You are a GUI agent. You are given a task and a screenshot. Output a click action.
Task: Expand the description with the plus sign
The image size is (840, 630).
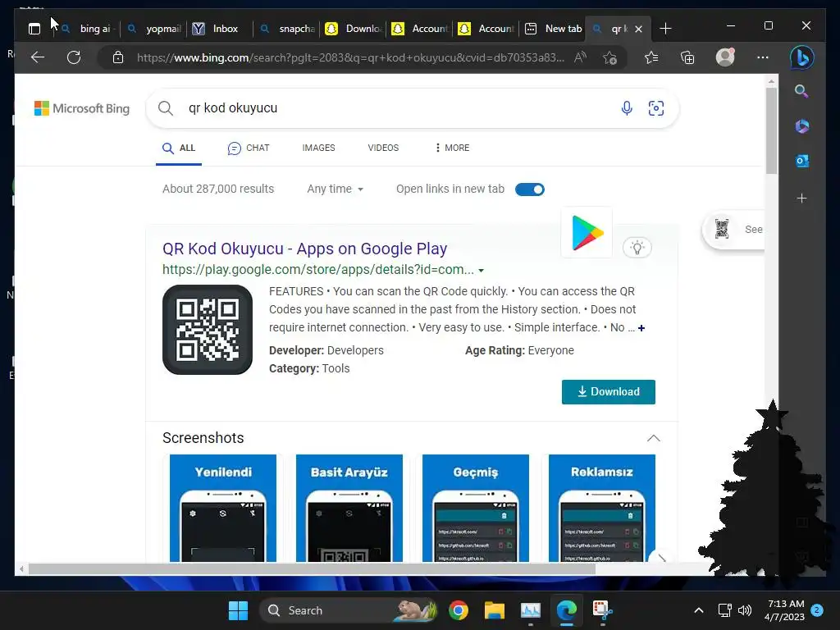click(x=641, y=328)
